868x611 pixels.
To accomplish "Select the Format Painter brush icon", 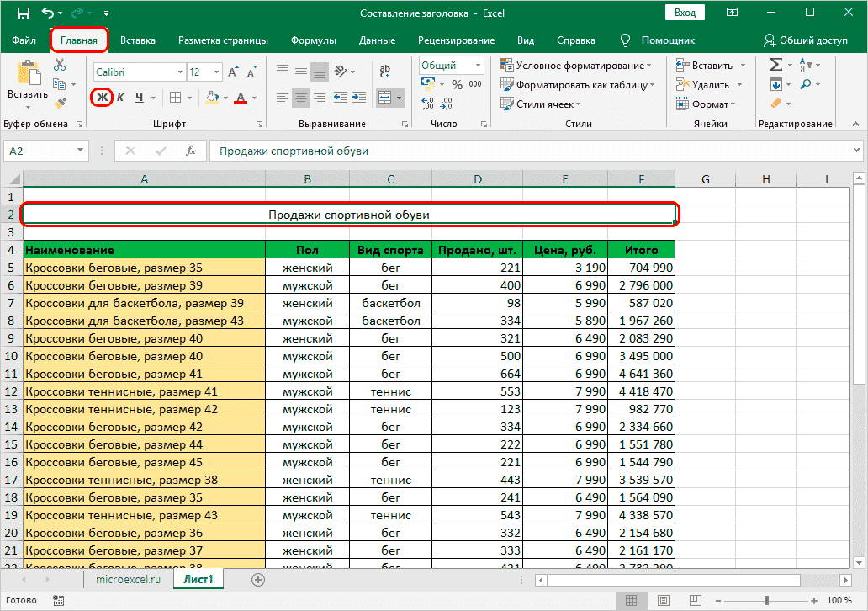I will pos(59,103).
